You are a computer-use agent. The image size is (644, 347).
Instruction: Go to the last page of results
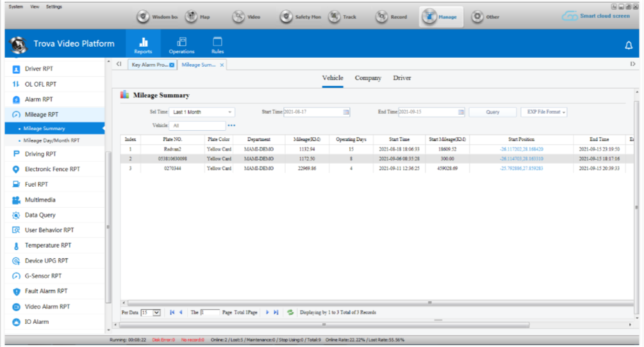[x=276, y=312]
